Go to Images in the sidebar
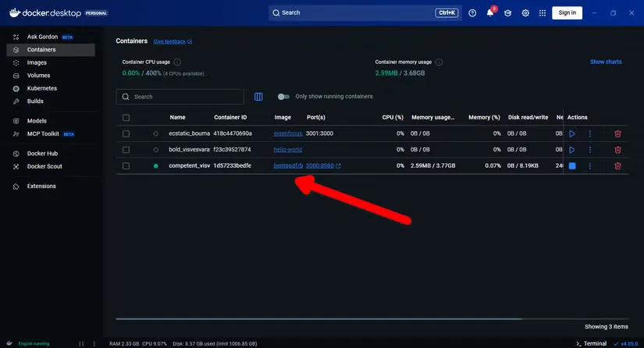644x348 pixels. tap(37, 62)
